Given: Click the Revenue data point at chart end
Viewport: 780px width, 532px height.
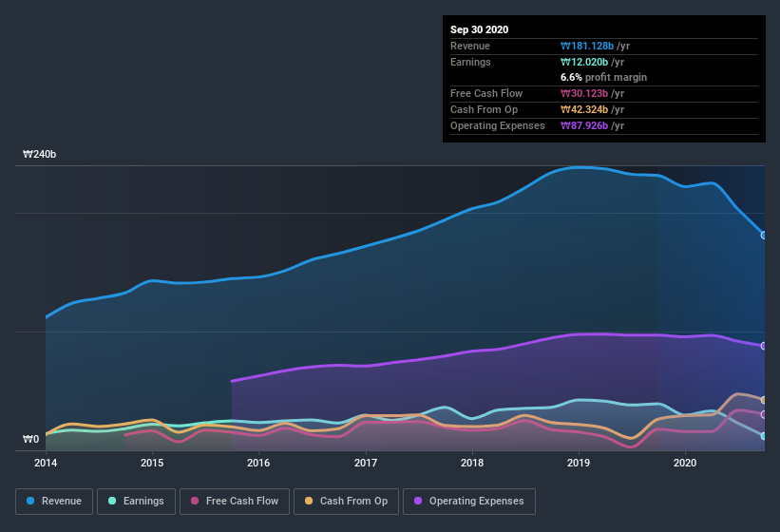Looking at the screenshot, I should coord(764,236).
